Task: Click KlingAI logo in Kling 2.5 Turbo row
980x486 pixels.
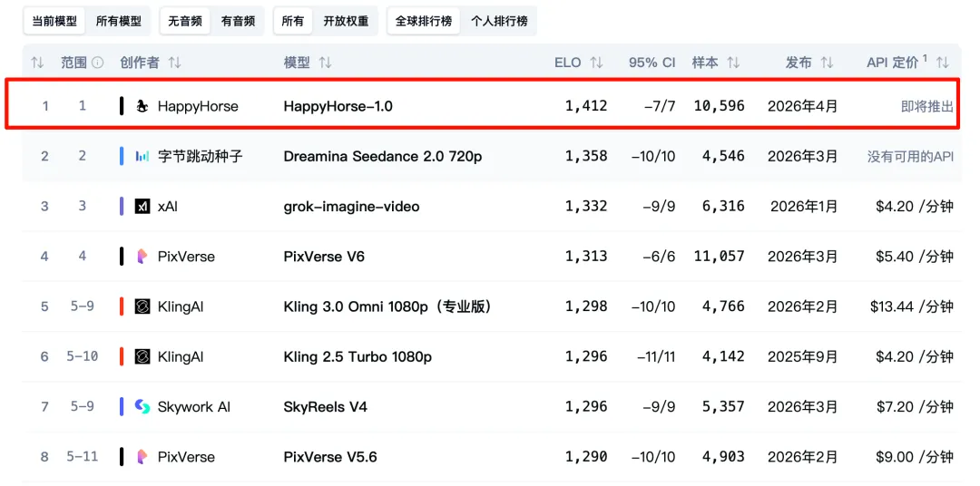Action: (x=142, y=356)
